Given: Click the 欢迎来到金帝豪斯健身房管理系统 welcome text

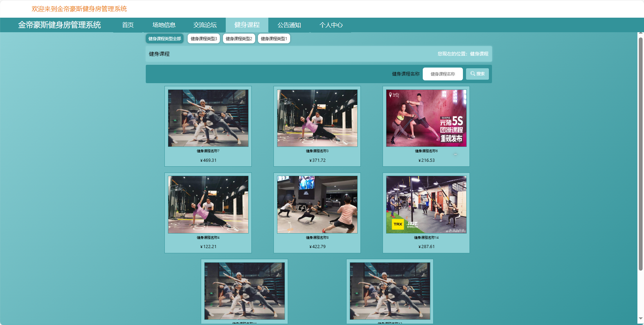Looking at the screenshot, I should pyautogui.click(x=79, y=9).
